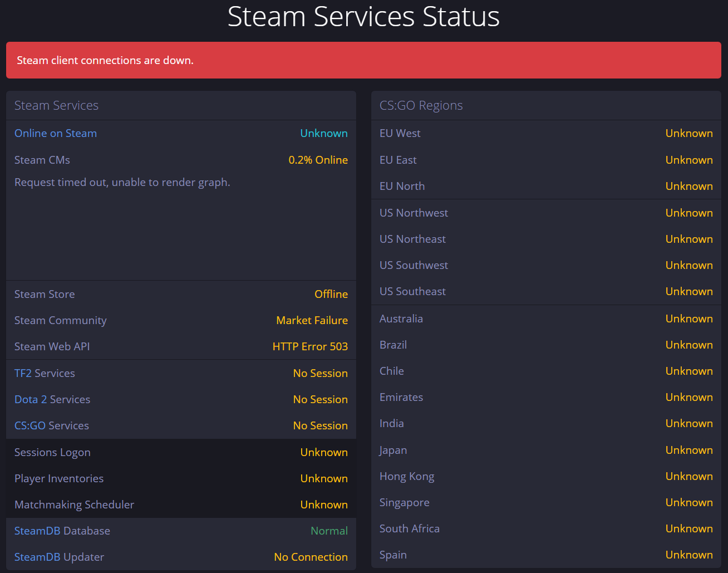The width and height of the screenshot is (728, 573).
Task: Open the Online on Steam link
Action: (56, 133)
